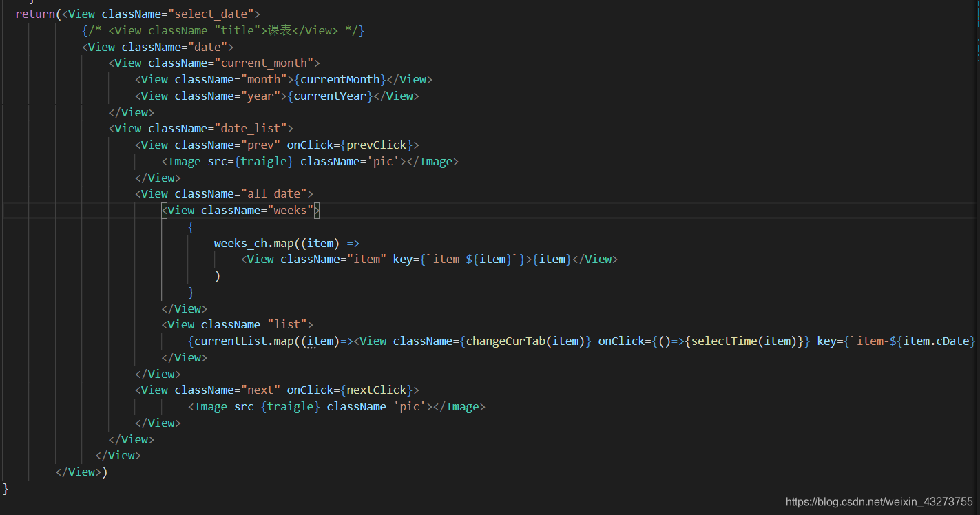Click the "list" className string
Screen dimensions: 980x515
288,324
